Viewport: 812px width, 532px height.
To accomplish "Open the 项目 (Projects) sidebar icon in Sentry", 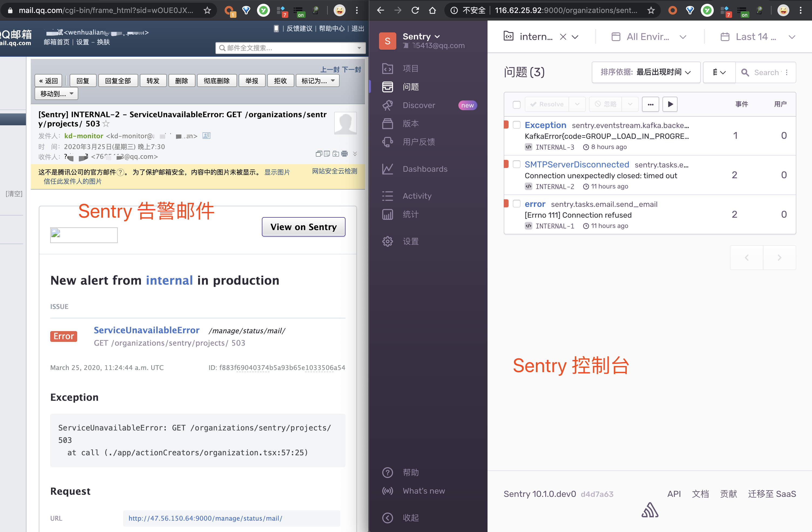I will click(x=387, y=69).
